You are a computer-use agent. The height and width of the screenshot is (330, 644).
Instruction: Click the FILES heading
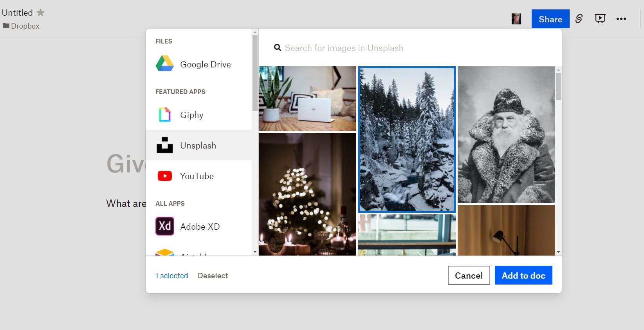(x=164, y=41)
